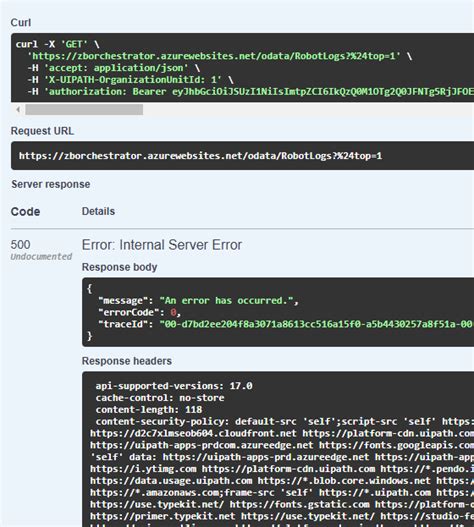Screen dimensions: 474x527
Task: Click the curl -X 'GET' command line
Action: point(57,44)
